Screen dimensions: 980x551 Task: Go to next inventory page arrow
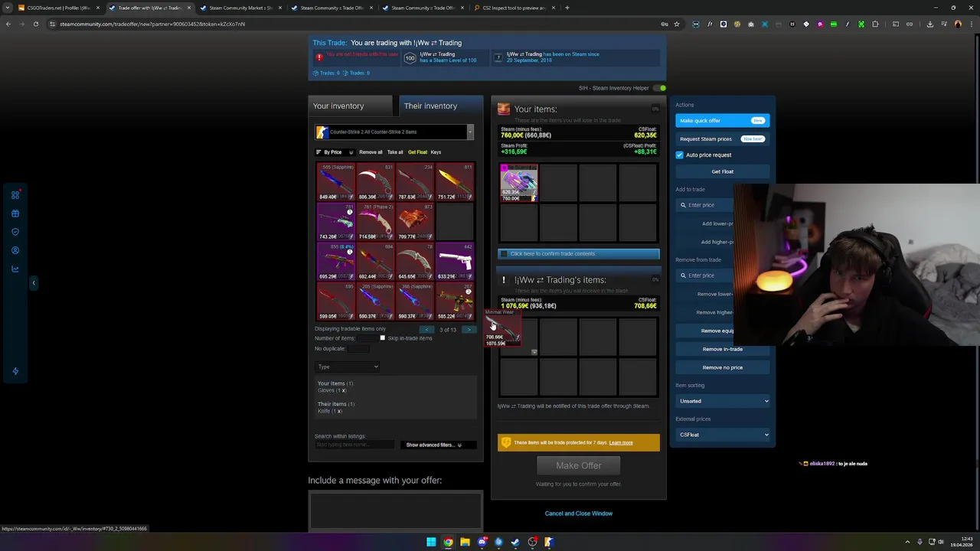469,329
